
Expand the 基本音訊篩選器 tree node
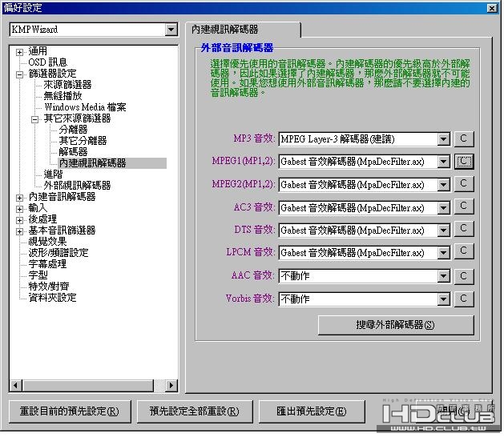pos(19,231)
